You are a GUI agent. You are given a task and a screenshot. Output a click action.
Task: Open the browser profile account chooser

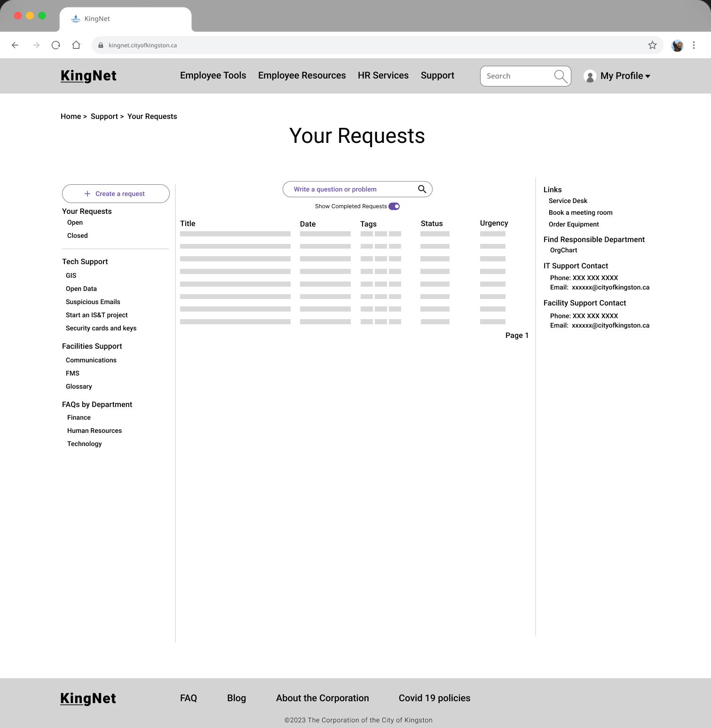(x=677, y=45)
